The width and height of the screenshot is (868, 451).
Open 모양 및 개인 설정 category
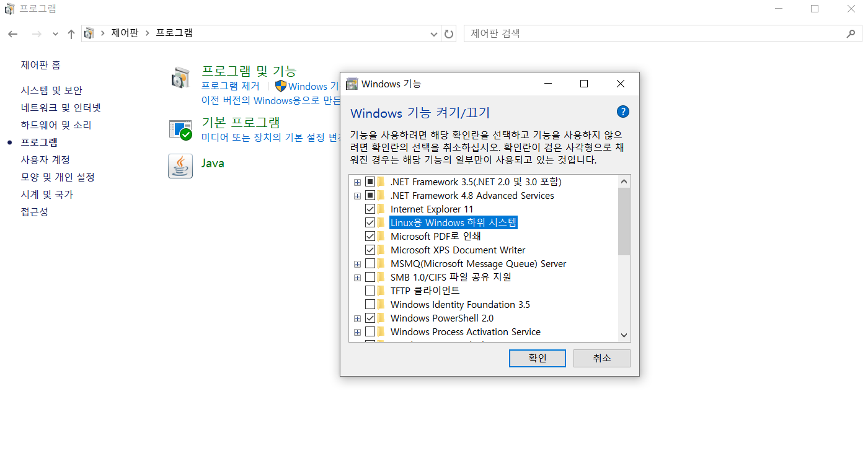58,177
